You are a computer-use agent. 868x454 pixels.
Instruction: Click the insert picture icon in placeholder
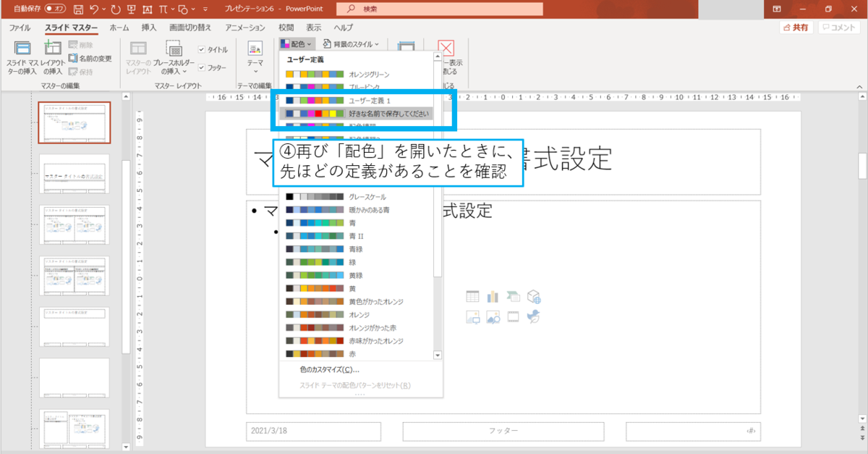tap(472, 316)
